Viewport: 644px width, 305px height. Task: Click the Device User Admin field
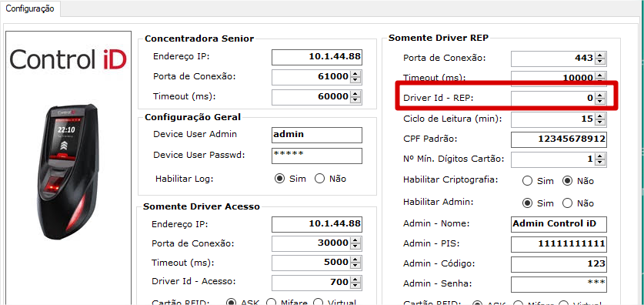click(x=317, y=135)
